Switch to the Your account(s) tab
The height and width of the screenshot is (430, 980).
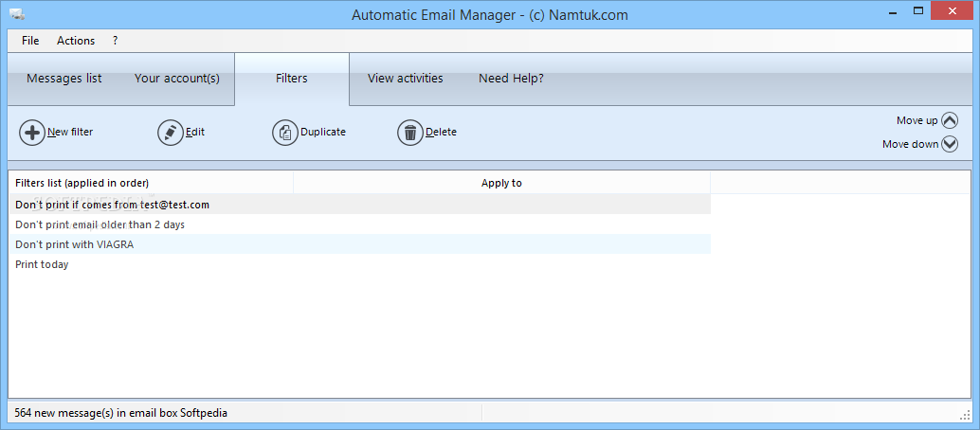coord(177,79)
